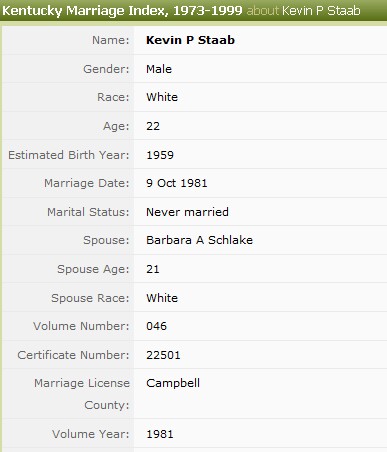This screenshot has width=387, height=452.
Task: Open spouse Barbara A Schlake
Action: (x=199, y=240)
